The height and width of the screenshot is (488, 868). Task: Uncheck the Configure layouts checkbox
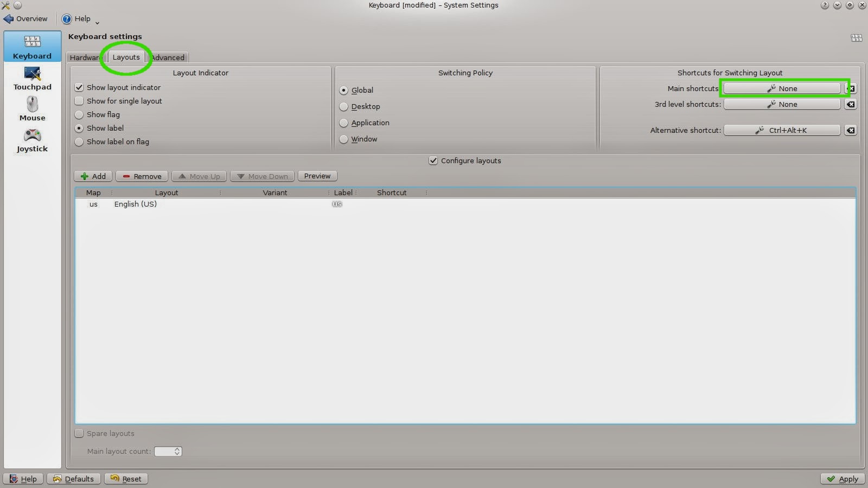[433, 160]
